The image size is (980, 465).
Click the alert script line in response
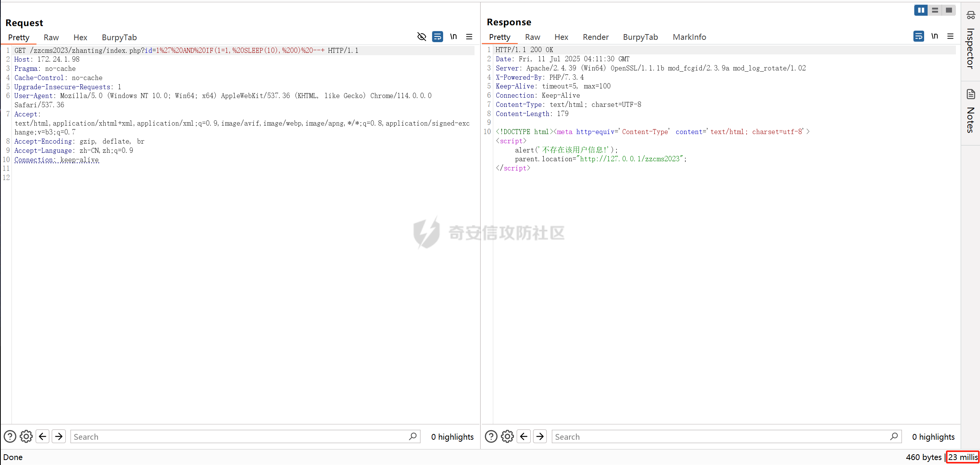coord(566,150)
